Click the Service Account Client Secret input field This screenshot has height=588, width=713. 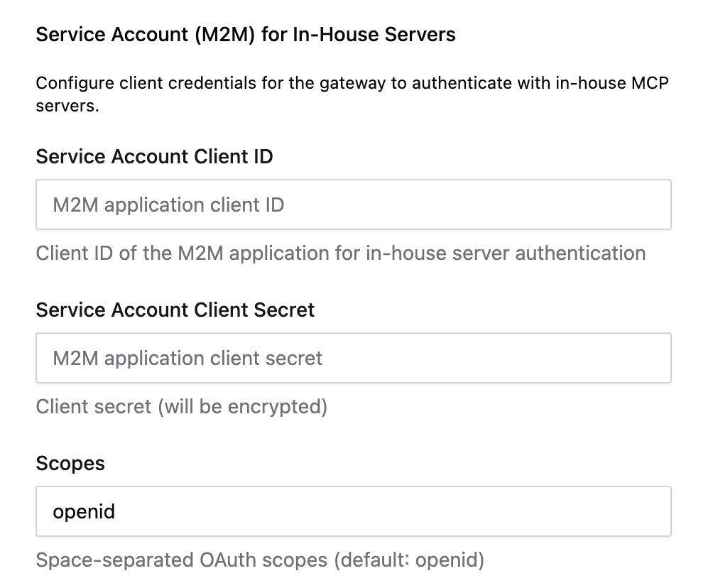coord(354,358)
